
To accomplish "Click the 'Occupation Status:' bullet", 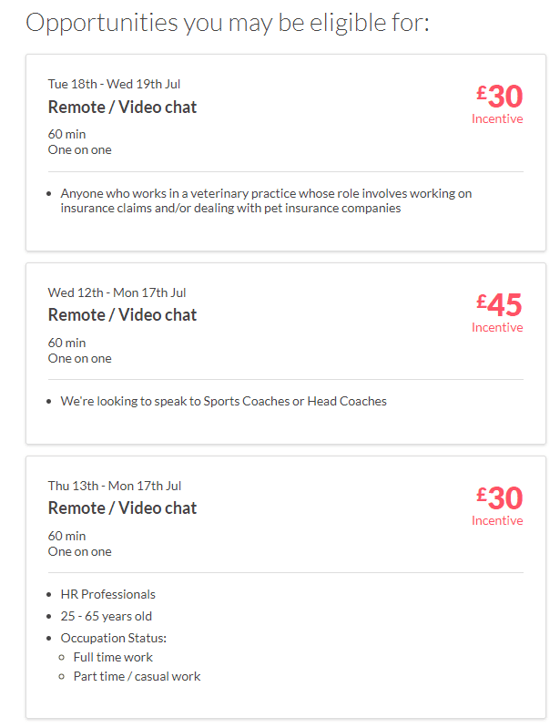I will tap(113, 637).
